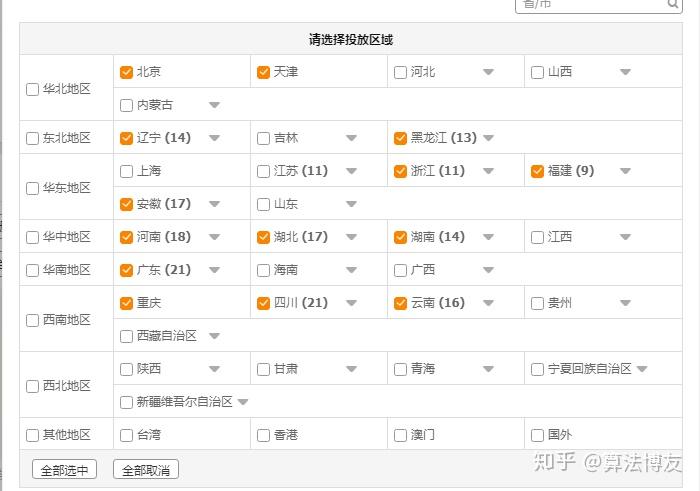Click the 省/市 search input field
Screen dimensions: 700x491
click(x=592, y=4)
